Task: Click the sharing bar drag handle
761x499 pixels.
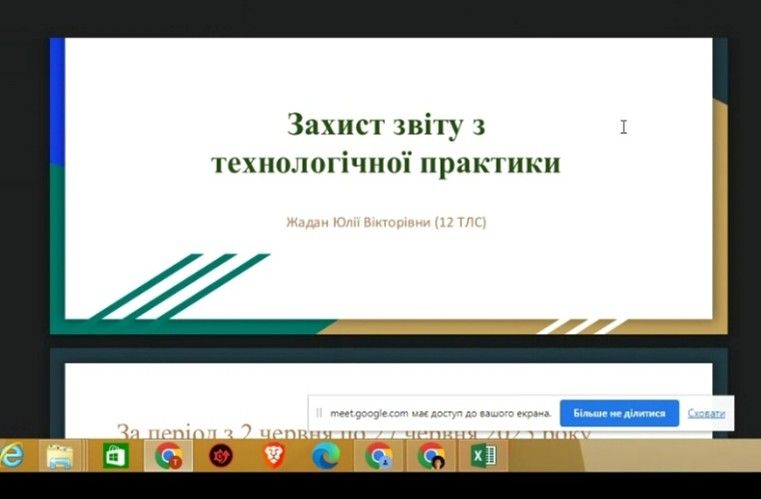Action: pyautogui.click(x=319, y=413)
